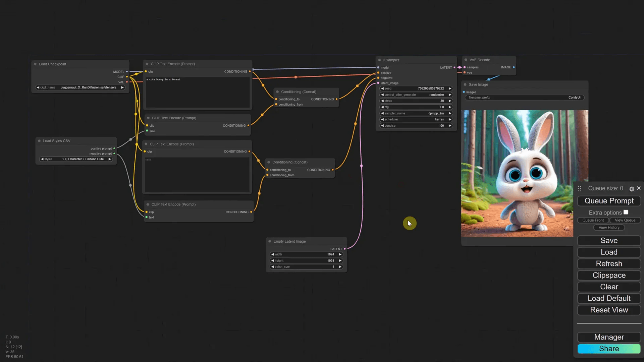
Task: Enable the Extra options checkbox
Action: 626,212
